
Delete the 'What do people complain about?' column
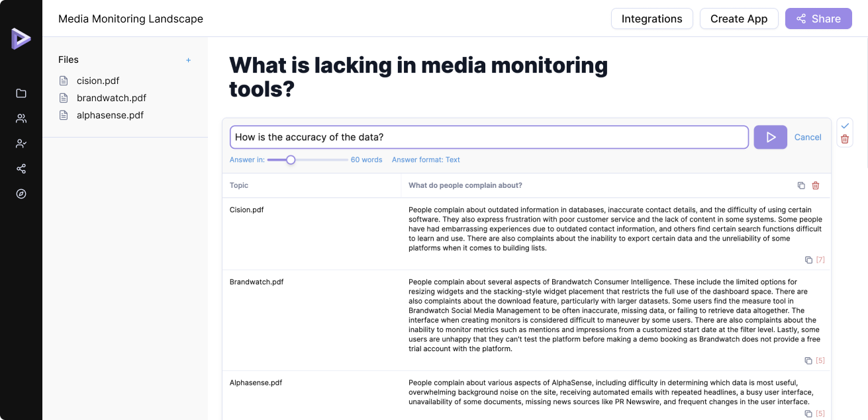tap(816, 186)
